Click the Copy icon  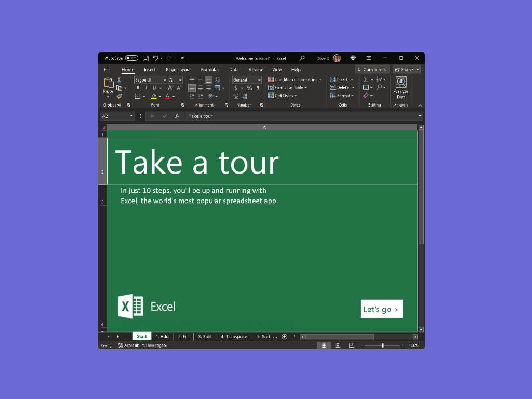(119, 88)
